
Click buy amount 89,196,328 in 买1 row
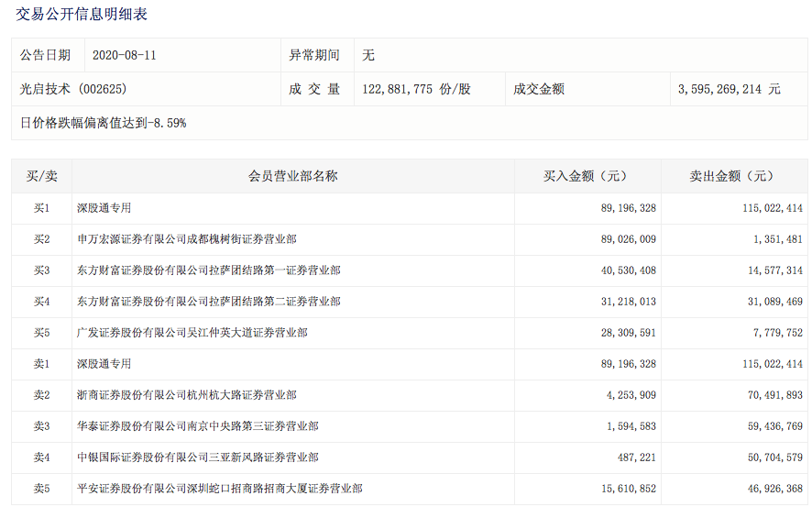click(628, 208)
